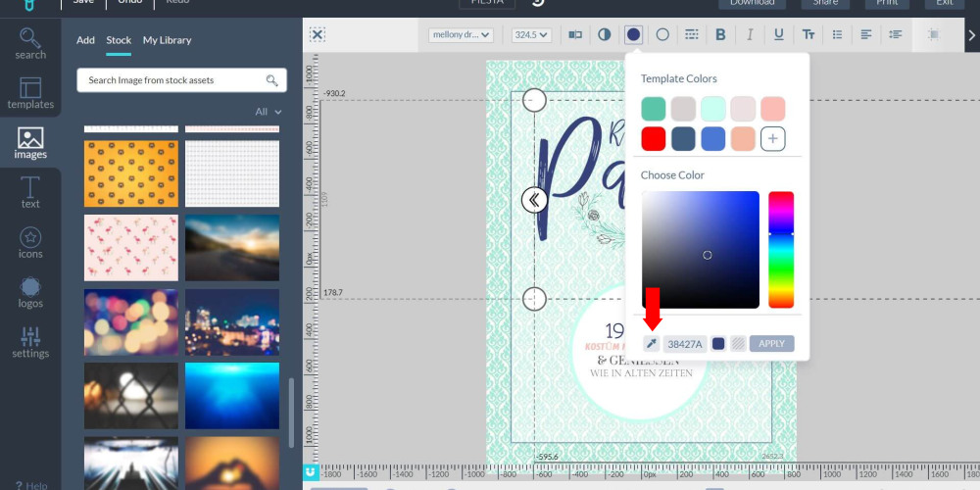Open the text sidebar panel
Image resolution: width=980 pixels, height=490 pixels.
(x=30, y=191)
